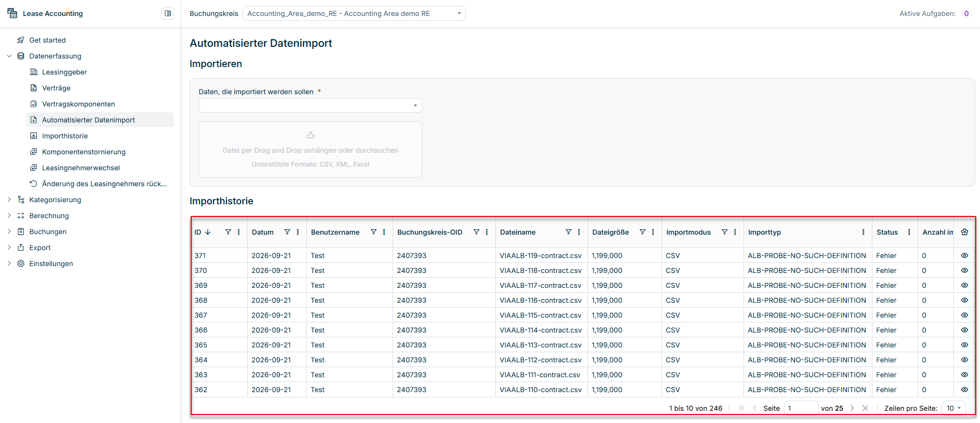Open Importtyp column options menu
Image resolution: width=980 pixels, height=423 pixels.
pyautogui.click(x=863, y=232)
